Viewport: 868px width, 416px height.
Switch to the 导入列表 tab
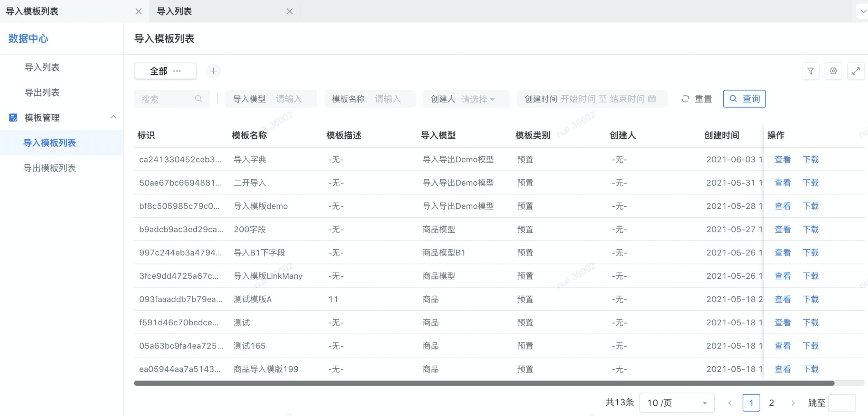[x=174, y=11]
